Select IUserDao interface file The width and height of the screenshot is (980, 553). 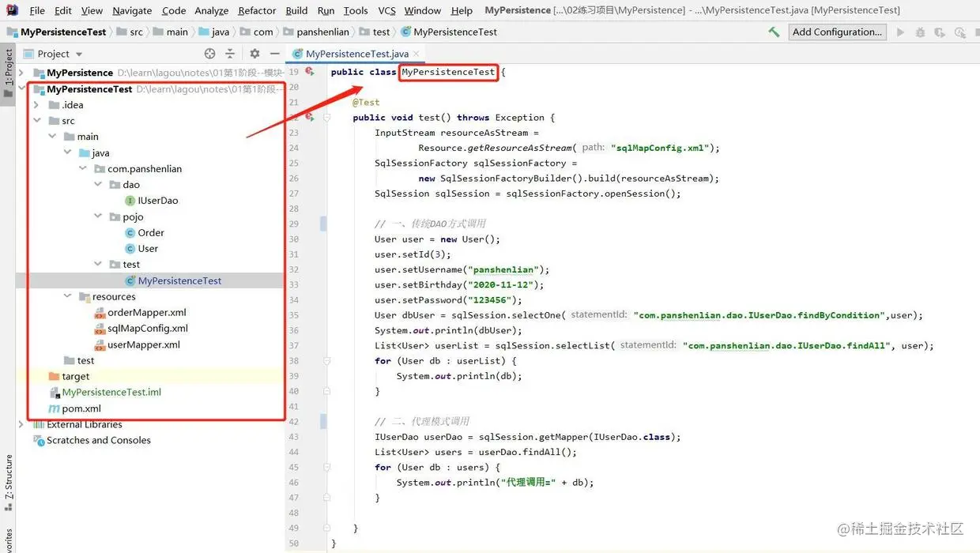point(151,201)
